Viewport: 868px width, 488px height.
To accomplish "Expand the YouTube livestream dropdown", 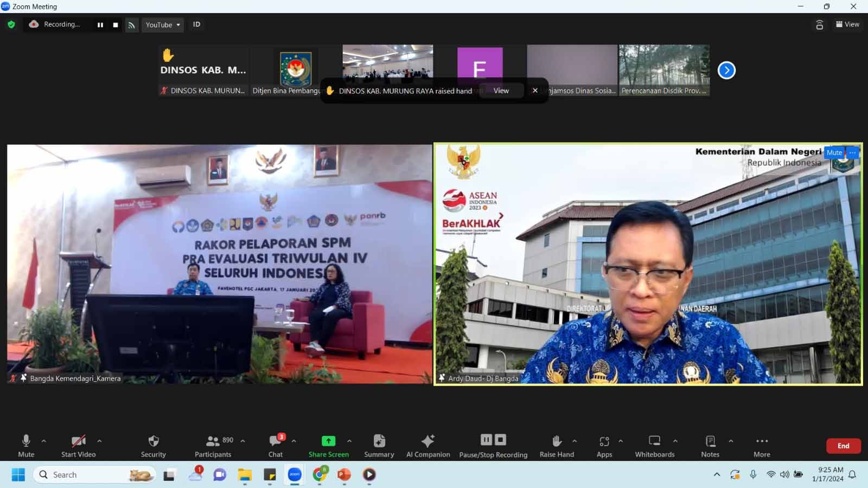I will (163, 25).
